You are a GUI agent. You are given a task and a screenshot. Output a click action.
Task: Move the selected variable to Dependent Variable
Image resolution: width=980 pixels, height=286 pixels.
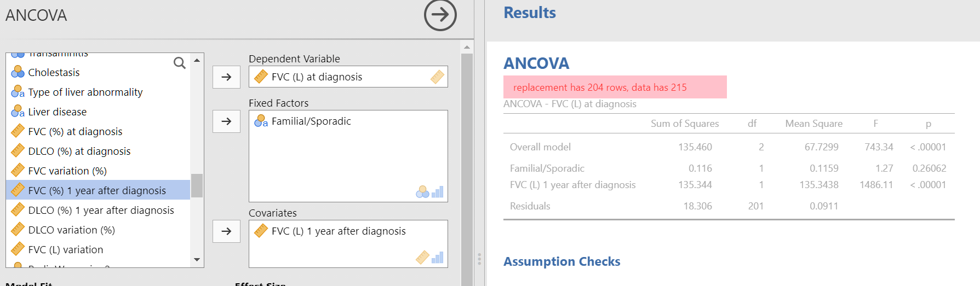(x=226, y=77)
